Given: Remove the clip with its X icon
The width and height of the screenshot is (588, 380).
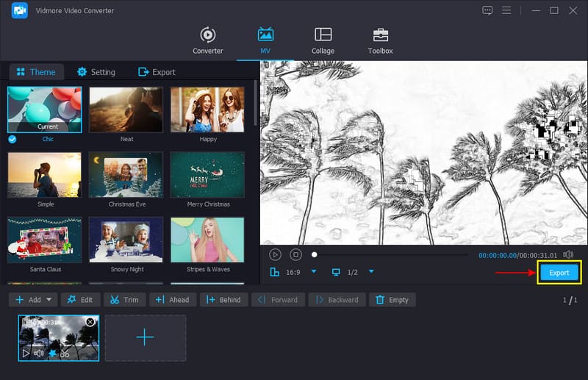Looking at the screenshot, I should pyautogui.click(x=90, y=322).
